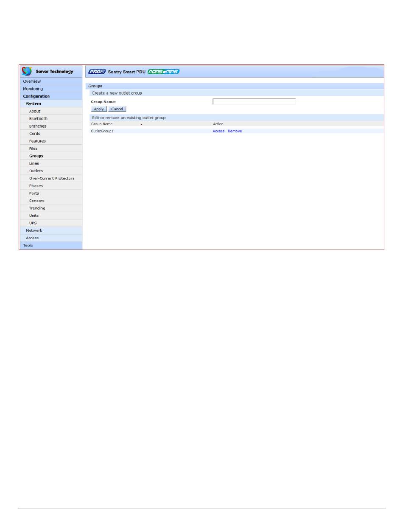The image size is (403, 532).
Task: Go to the Files page
Action: click(51, 148)
